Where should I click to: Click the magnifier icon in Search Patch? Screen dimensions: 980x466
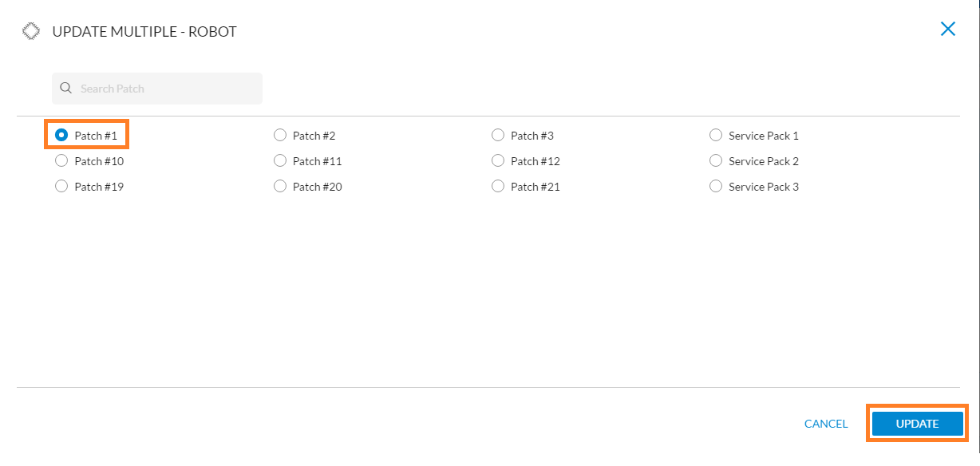coord(66,89)
